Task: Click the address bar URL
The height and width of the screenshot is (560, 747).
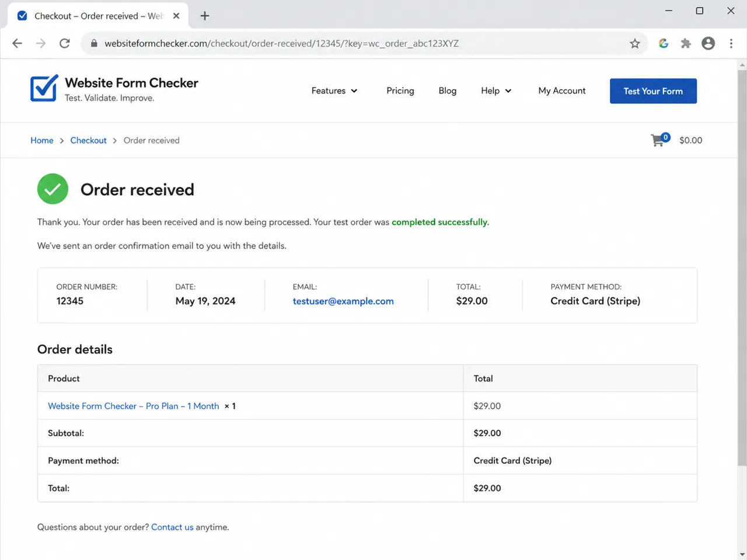Action: pos(281,43)
